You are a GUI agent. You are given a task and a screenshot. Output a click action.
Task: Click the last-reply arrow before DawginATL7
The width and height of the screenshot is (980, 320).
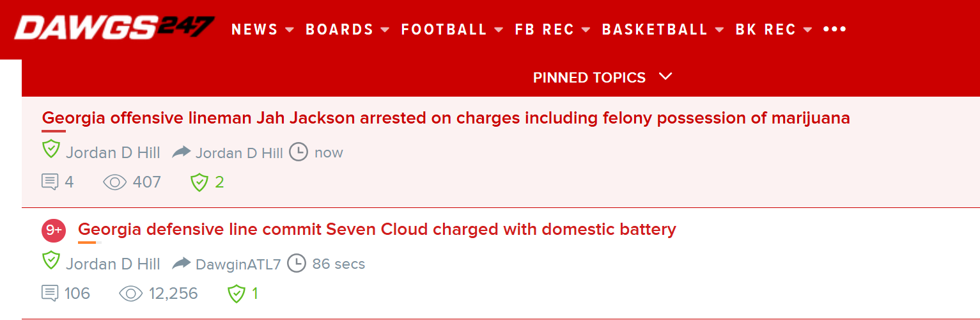coord(182,263)
